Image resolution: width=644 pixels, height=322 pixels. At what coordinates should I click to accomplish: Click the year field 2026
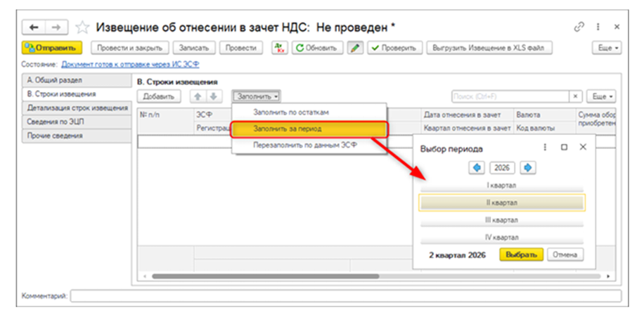501,167
